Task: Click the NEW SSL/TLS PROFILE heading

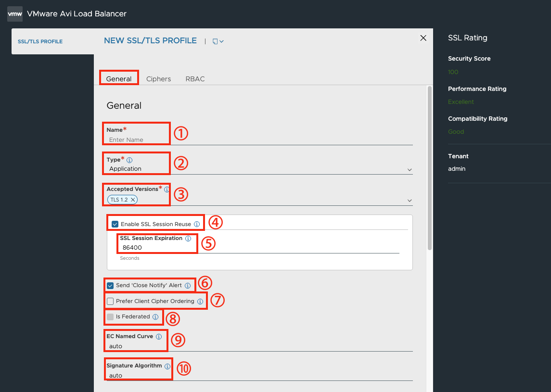Action: coord(151,41)
